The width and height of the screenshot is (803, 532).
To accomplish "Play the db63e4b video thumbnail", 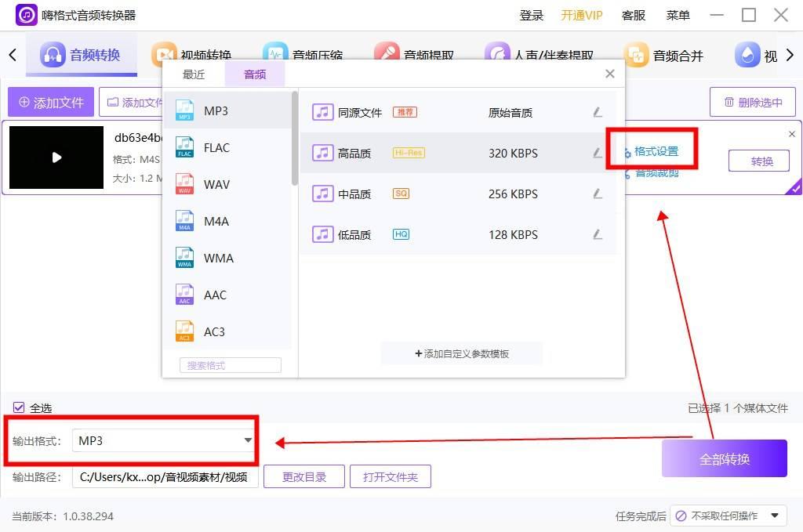I will point(56,157).
